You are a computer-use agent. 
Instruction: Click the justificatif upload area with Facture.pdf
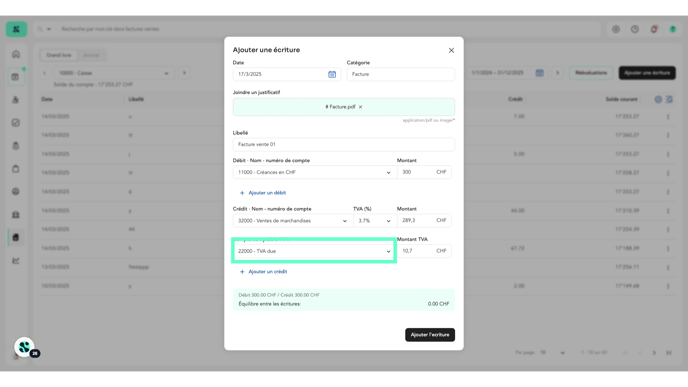(344, 107)
